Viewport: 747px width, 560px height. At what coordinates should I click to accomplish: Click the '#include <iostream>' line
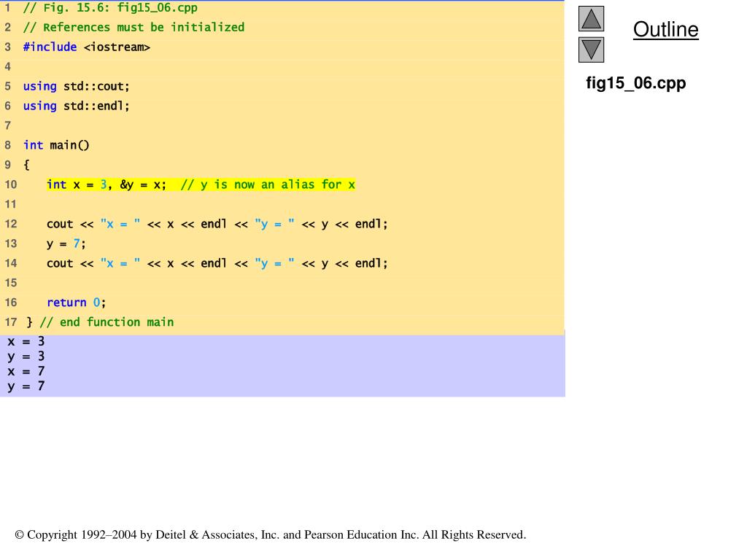87,47
